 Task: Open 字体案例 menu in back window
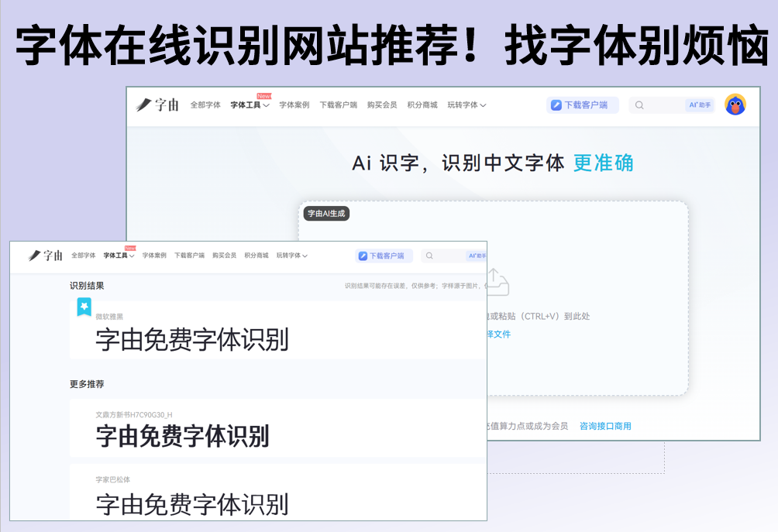tap(294, 105)
